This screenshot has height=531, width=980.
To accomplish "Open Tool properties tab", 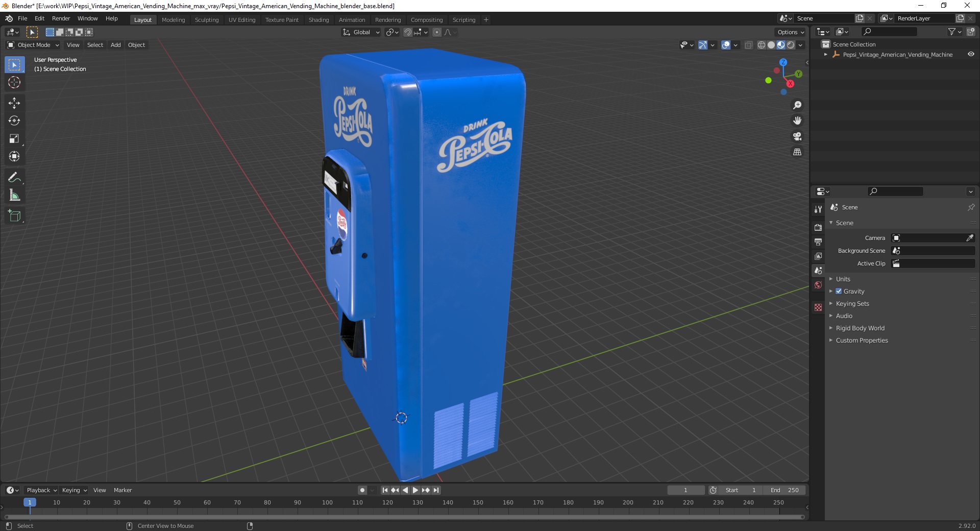I will click(818, 209).
